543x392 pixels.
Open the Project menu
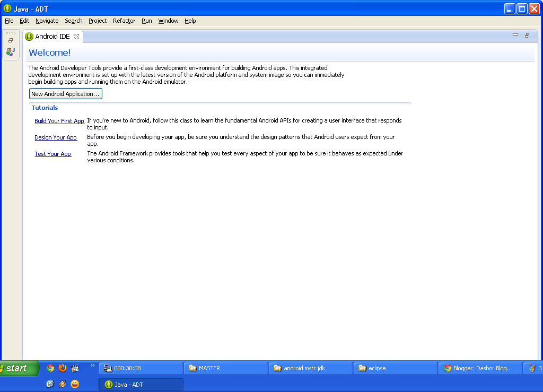[x=98, y=21]
